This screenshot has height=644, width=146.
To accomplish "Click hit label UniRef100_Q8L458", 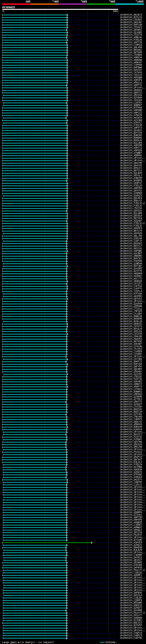I will [131, 47].
